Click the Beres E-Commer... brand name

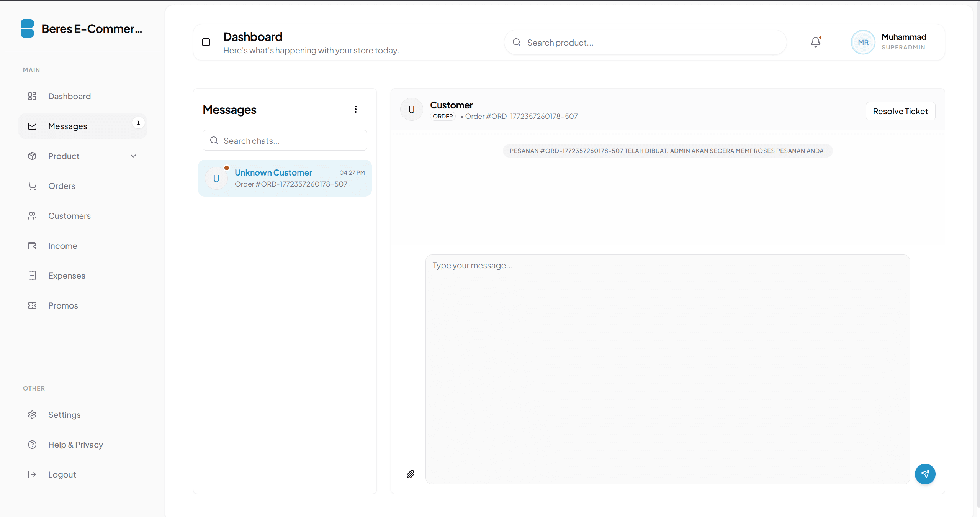[x=92, y=29]
